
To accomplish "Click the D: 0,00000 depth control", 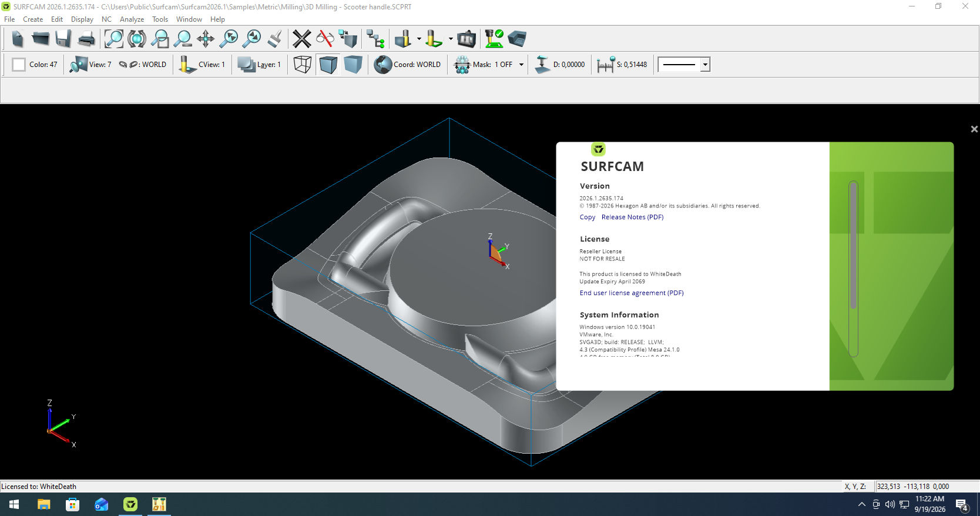I will pos(559,65).
